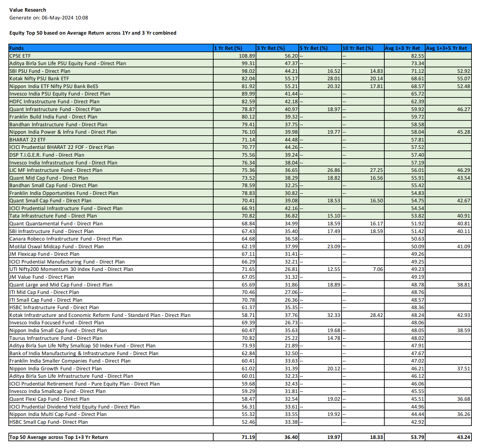Click 'Nippon India Multi Cap Fund - Direct Plan'
The image size is (477, 448).
[58, 414]
